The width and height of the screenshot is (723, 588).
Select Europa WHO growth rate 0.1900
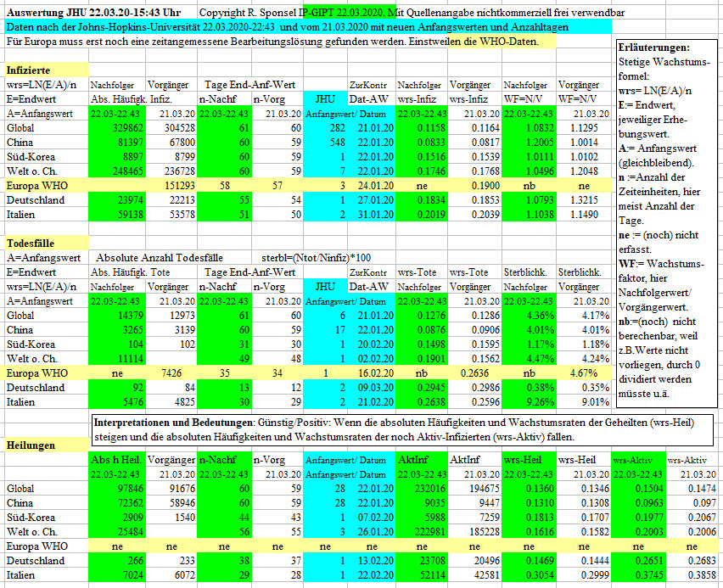[474, 185]
